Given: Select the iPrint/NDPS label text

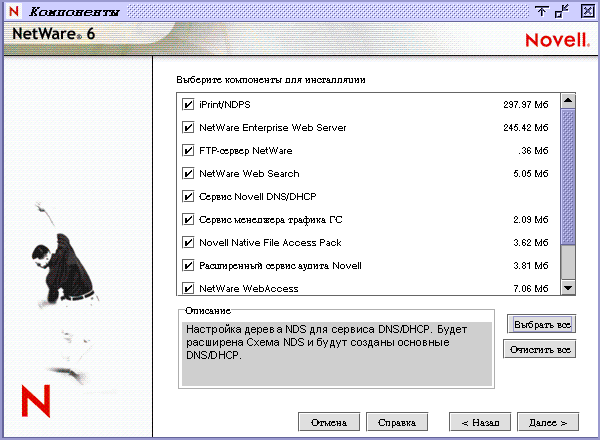Looking at the screenshot, I should (225, 104).
